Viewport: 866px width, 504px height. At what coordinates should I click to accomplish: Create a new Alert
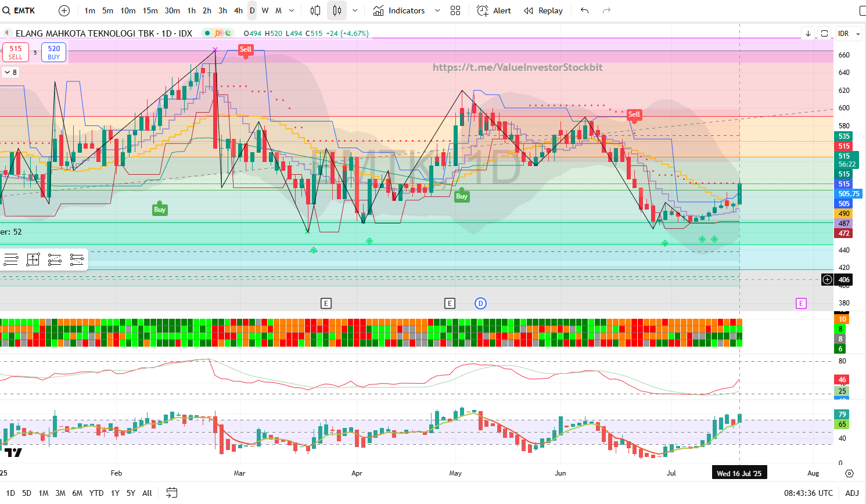(494, 10)
